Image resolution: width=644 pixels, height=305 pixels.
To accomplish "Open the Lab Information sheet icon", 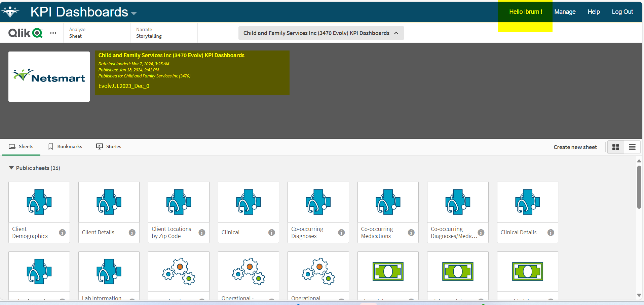I will tap(109, 272).
